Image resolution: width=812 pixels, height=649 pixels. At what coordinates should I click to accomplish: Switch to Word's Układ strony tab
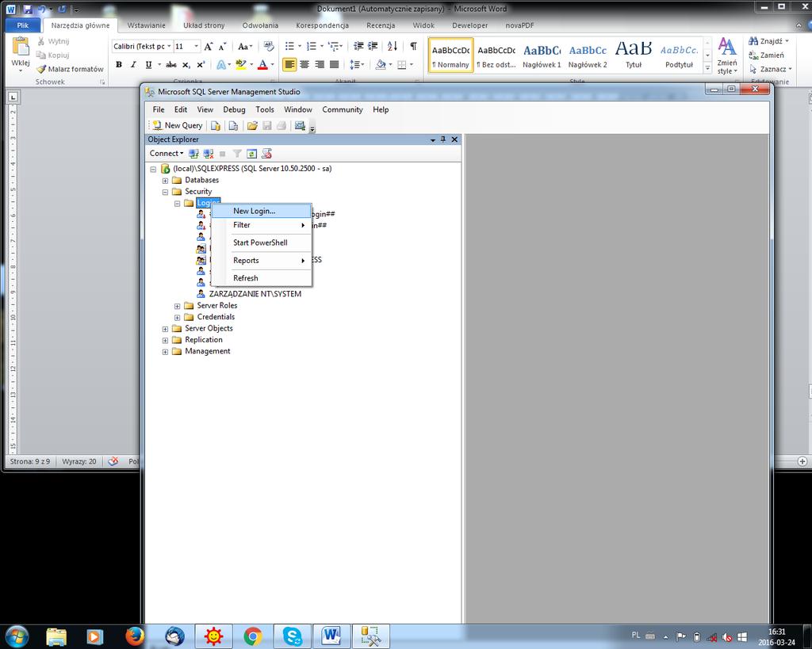click(204, 25)
